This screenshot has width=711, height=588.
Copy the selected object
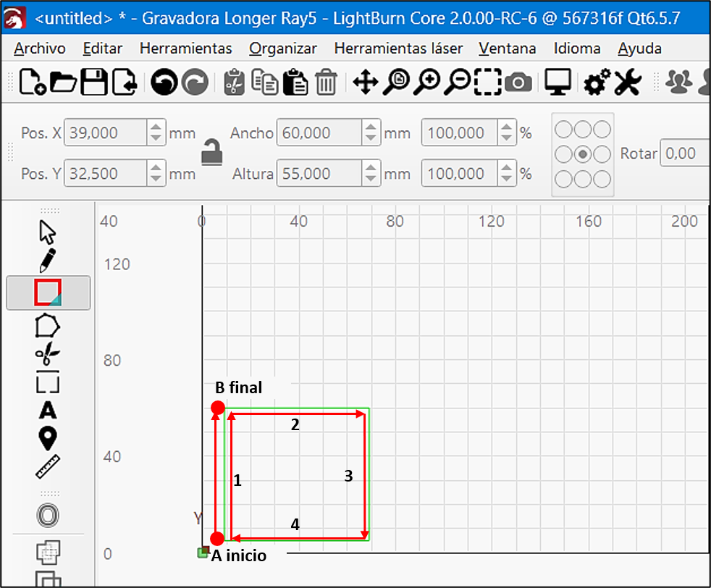(x=264, y=82)
